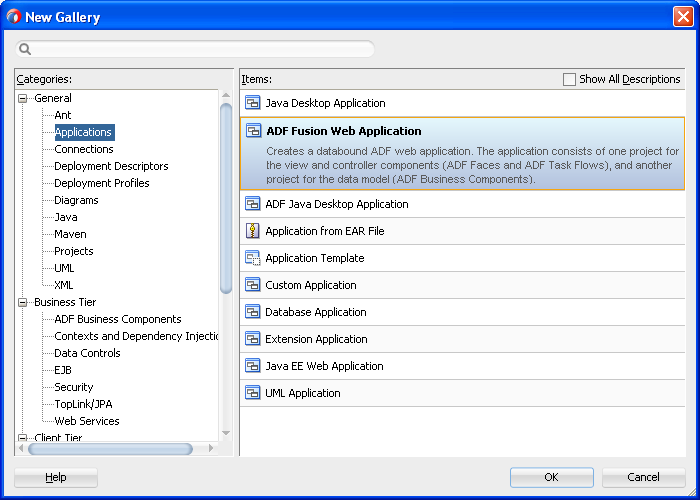This screenshot has width=700, height=500.
Task: Click the search magnifier icon
Action: [x=25, y=49]
